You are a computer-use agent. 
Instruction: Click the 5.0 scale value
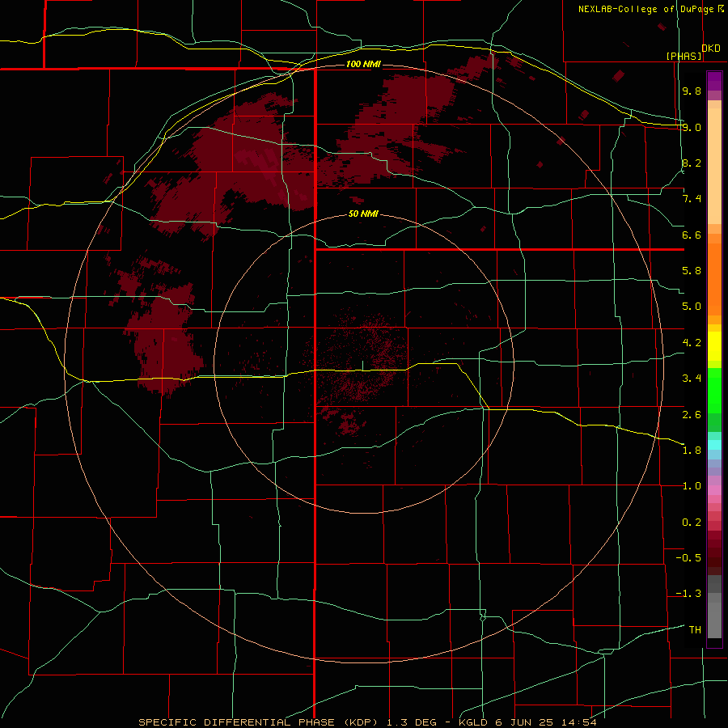point(692,307)
